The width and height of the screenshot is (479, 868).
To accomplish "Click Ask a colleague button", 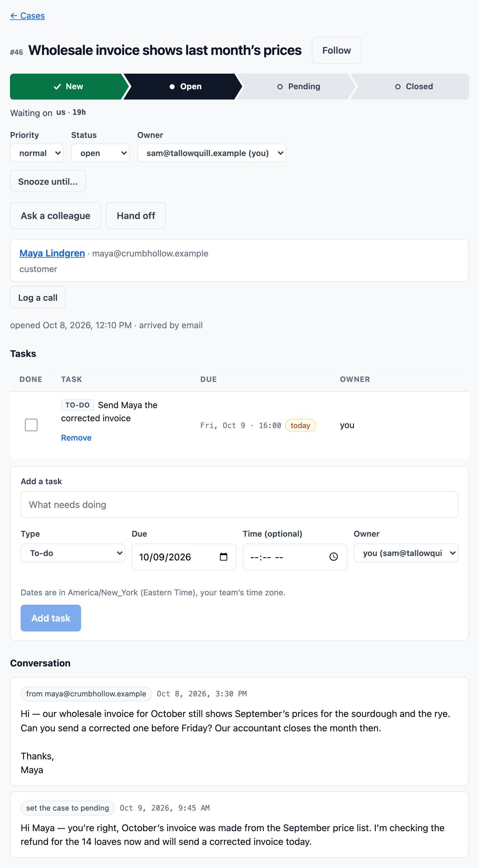I will click(56, 216).
